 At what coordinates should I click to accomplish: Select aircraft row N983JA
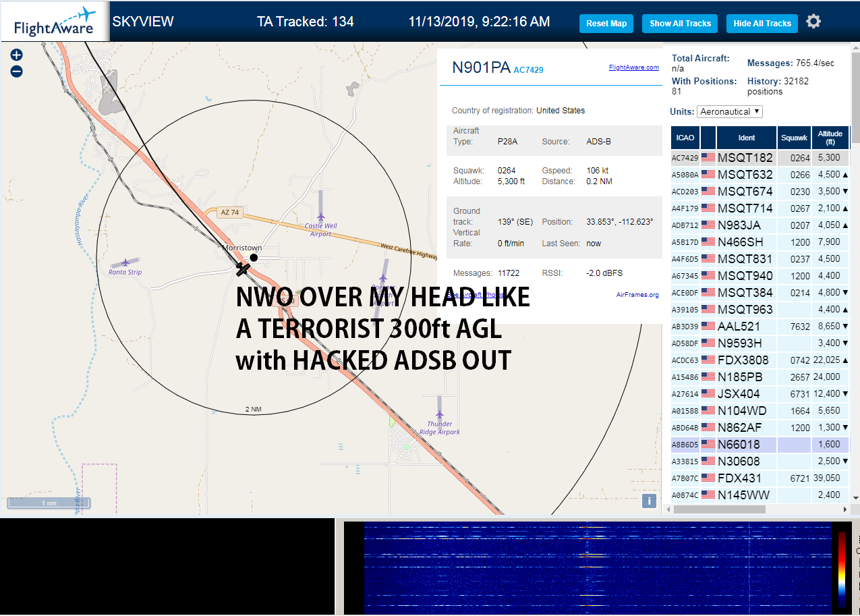coord(760,225)
